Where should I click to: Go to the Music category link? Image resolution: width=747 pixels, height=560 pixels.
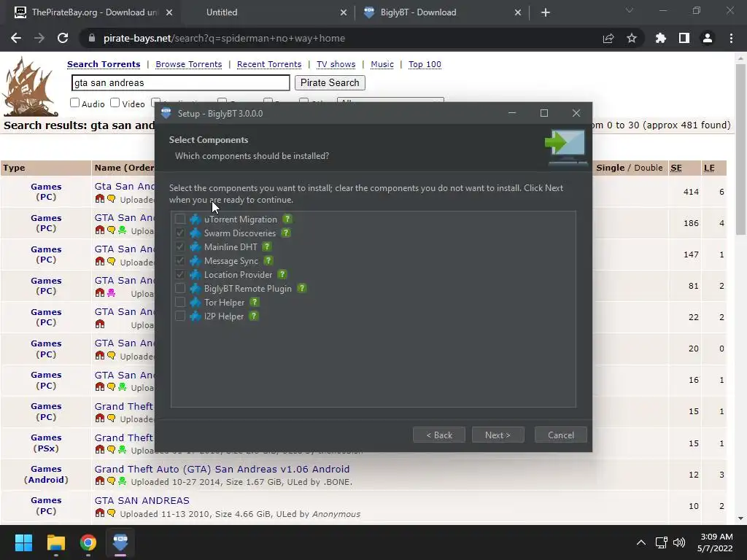click(382, 64)
